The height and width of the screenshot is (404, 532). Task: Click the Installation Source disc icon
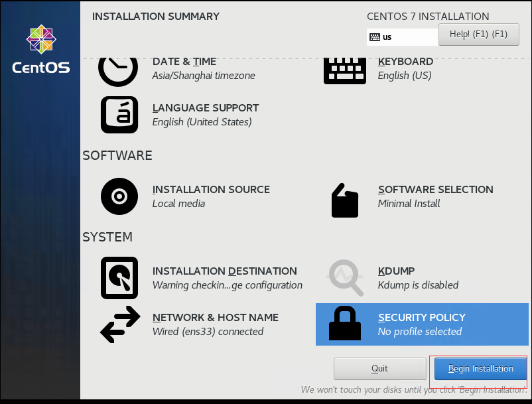(119, 196)
